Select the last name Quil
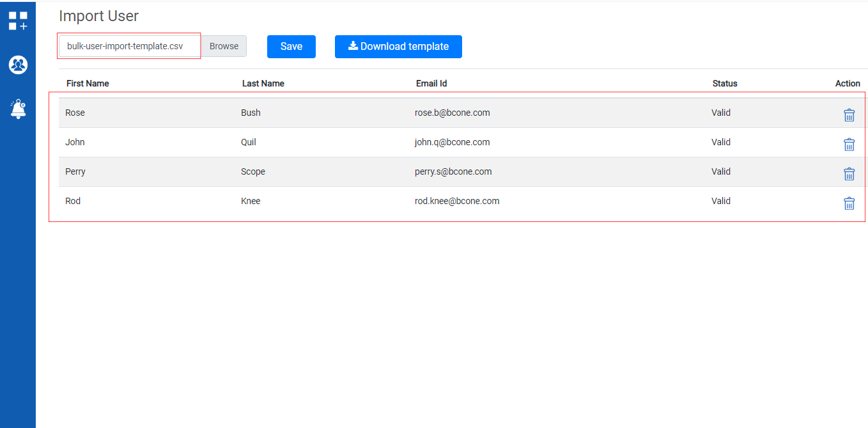The height and width of the screenshot is (428, 868). [249, 142]
